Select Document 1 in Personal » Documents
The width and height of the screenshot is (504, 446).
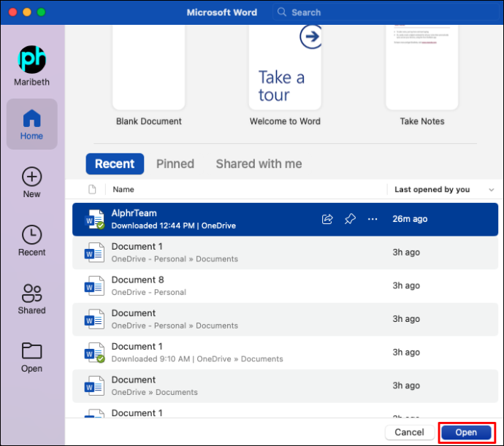pyautogui.click(x=285, y=253)
